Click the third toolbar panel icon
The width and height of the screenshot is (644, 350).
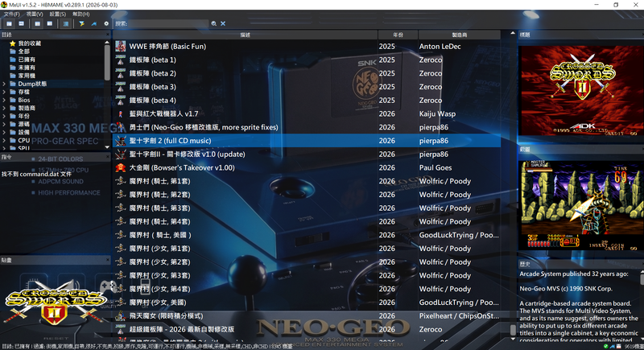37,24
